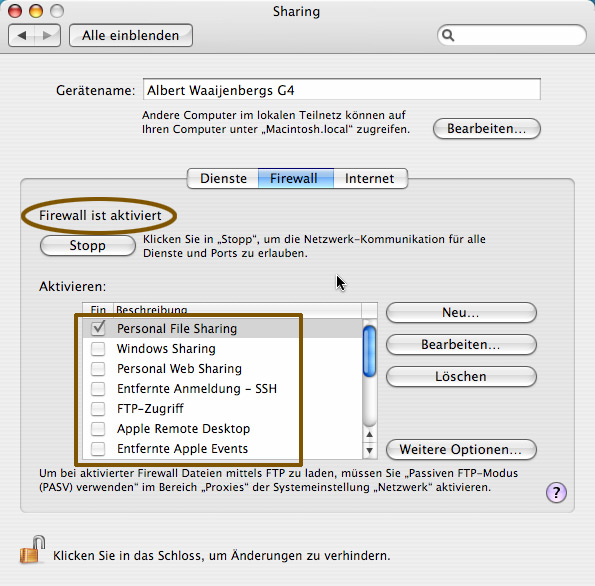Click the Neu... button
This screenshot has height=586, width=595.
click(x=461, y=312)
